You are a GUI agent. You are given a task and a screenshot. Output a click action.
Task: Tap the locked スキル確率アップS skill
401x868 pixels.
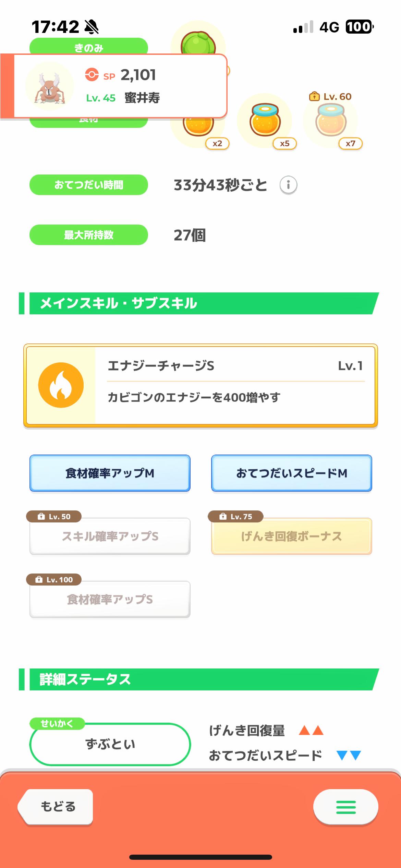point(110,536)
